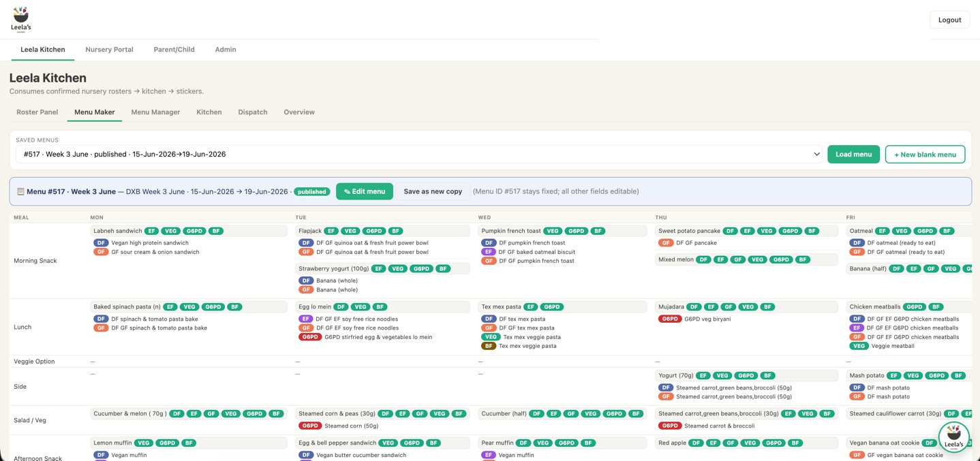Viewport: 980px width, 461px height.
Task: Click Vegan banana oat cookie header on Friday
Action: click(885, 443)
